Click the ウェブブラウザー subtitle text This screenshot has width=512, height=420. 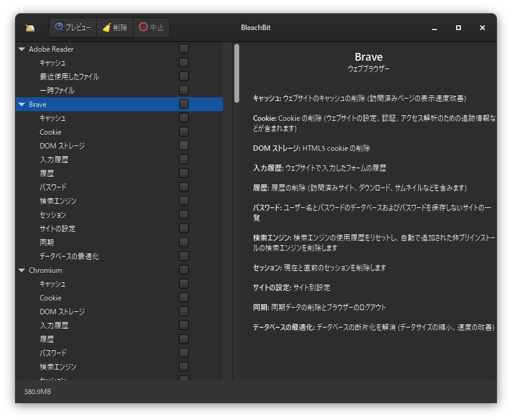pyautogui.click(x=368, y=69)
